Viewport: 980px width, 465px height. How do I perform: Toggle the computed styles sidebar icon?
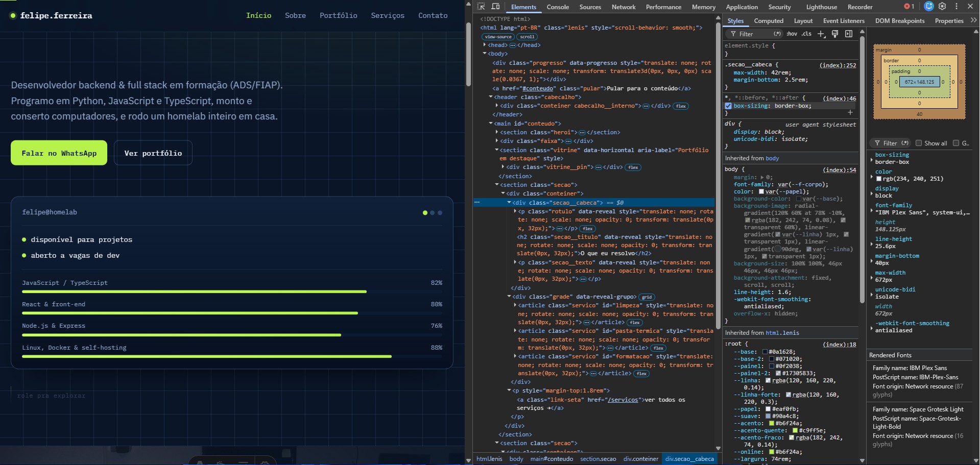(849, 34)
